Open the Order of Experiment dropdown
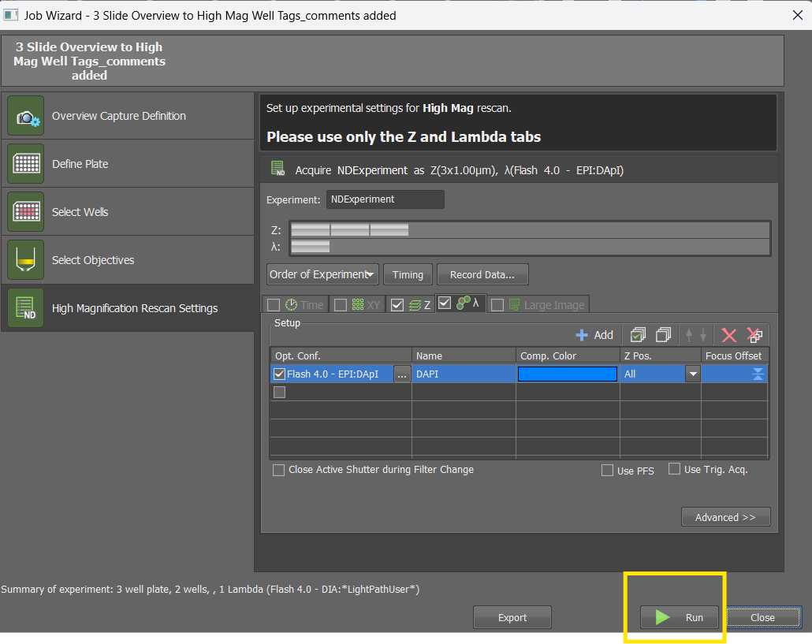Viewport: 812px width, 644px height. [x=322, y=274]
